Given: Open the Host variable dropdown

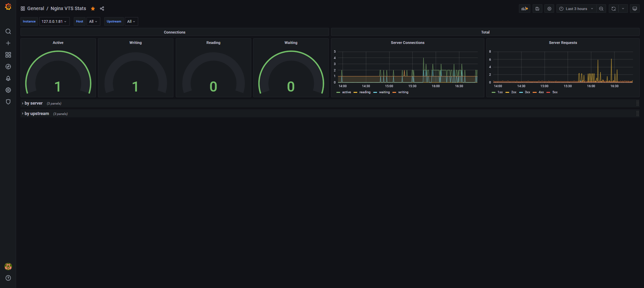Looking at the screenshot, I should tap(93, 21).
